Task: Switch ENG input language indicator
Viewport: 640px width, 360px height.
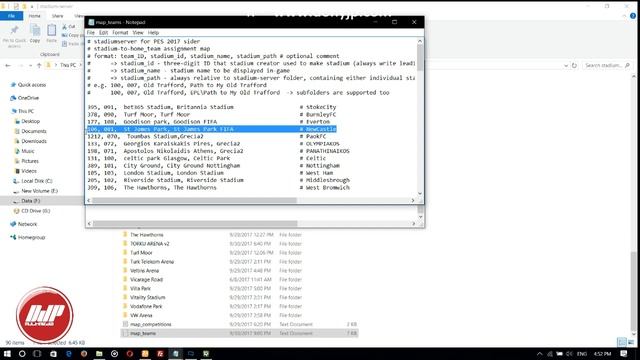Action: (x=582, y=354)
